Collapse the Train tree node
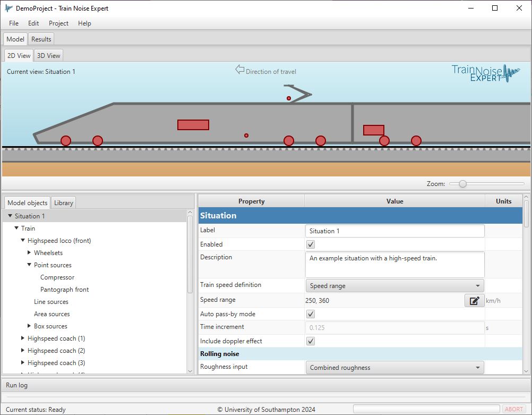 coord(16,228)
